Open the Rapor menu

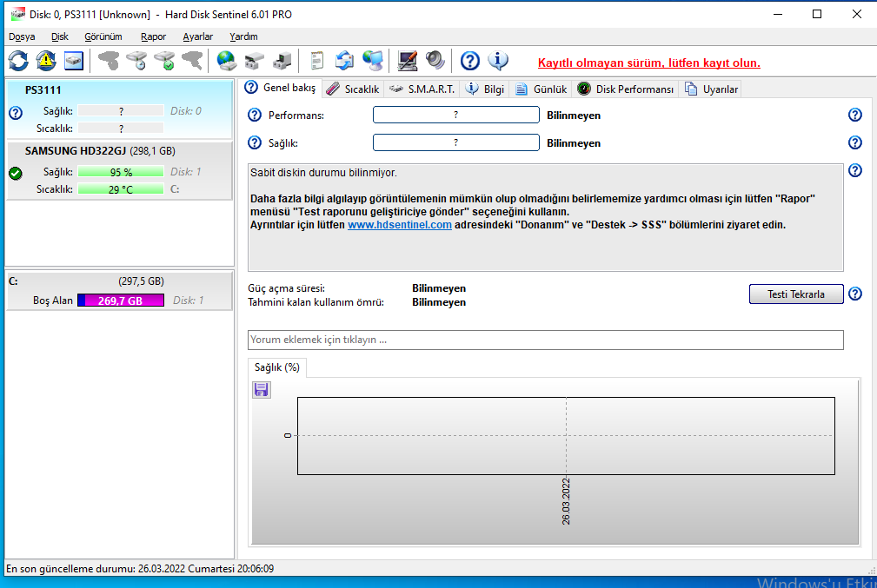click(x=153, y=36)
